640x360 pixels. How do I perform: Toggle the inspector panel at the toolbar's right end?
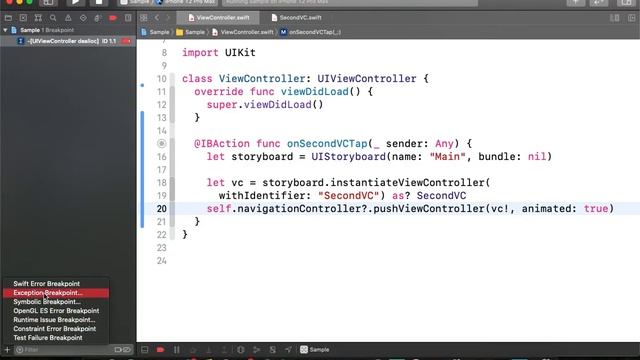coord(627,2)
